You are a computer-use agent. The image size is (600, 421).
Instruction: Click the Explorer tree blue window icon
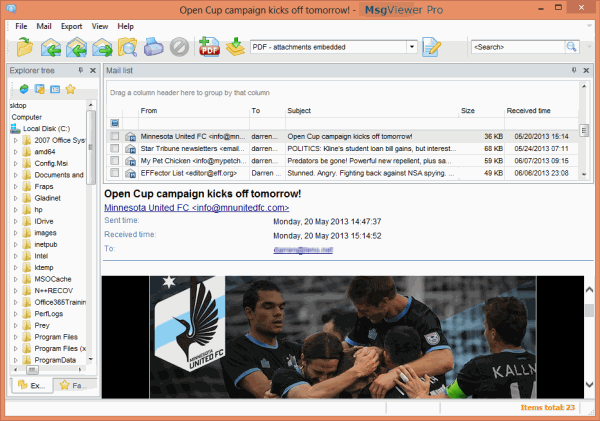tap(55, 89)
